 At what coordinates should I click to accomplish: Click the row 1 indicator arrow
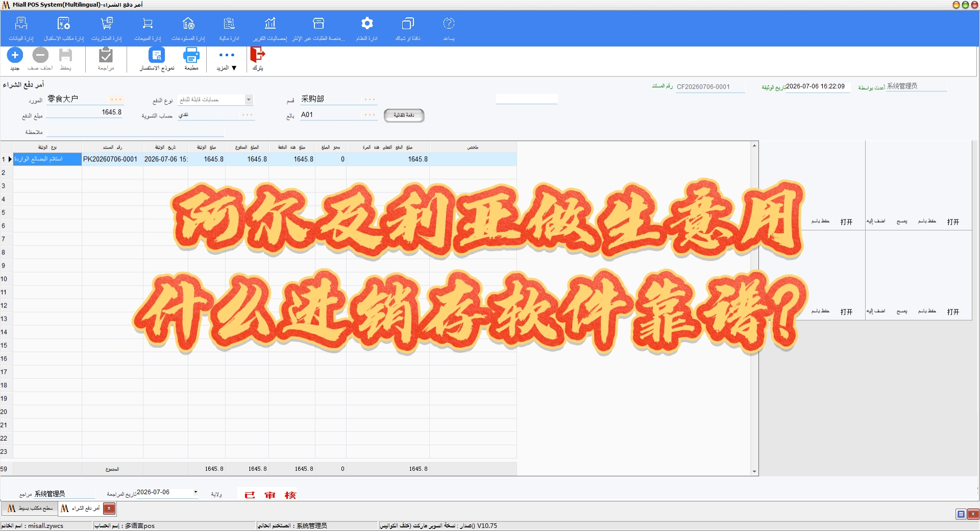point(10,159)
